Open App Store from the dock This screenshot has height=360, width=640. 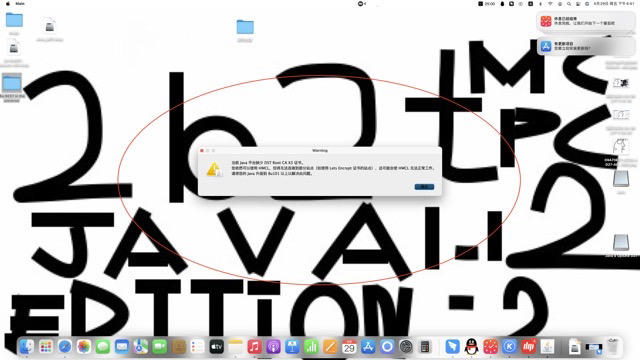pos(368,347)
